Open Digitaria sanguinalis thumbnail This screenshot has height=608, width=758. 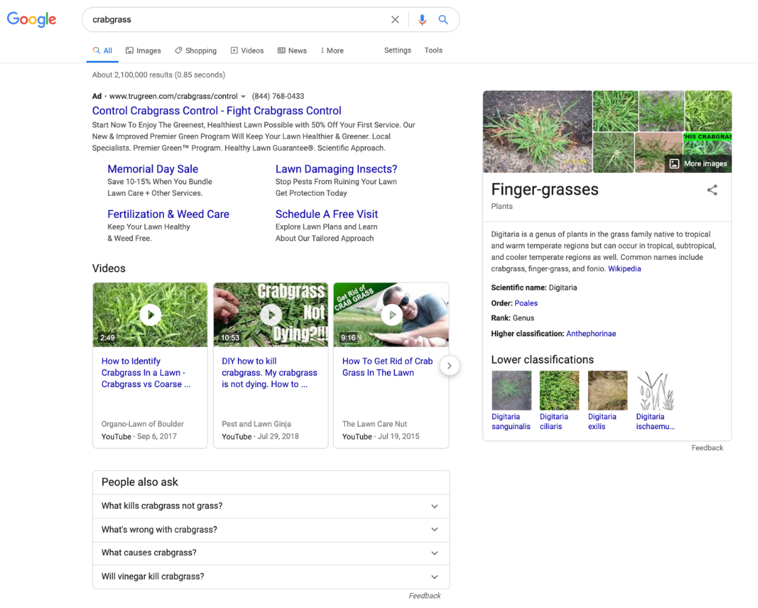(511, 391)
